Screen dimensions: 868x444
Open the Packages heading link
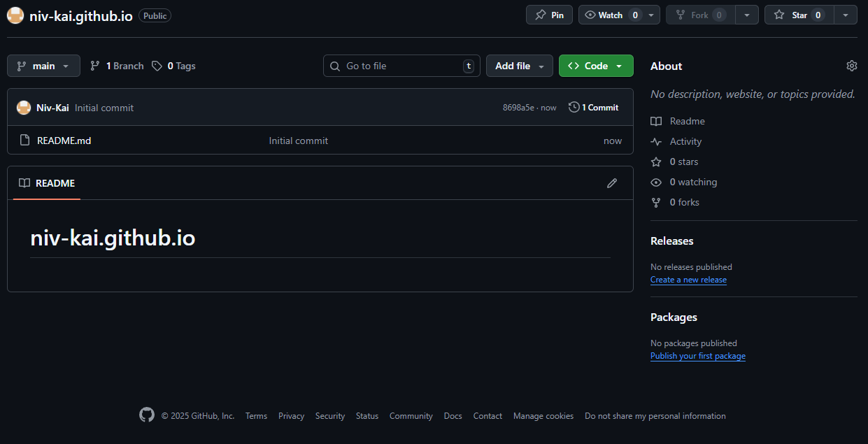point(674,317)
